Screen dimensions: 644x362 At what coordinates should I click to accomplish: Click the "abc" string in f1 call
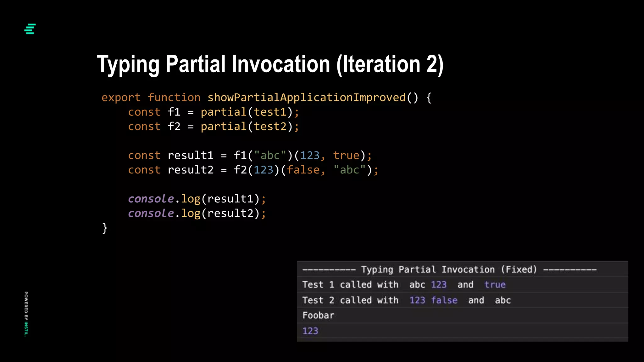(x=270, y=155)
